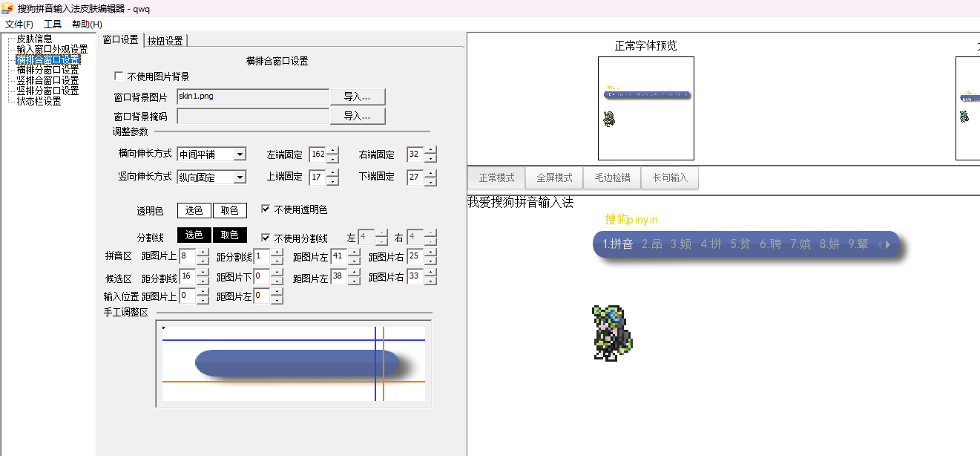
Task: Click the black 选色 button for 分割线
Action: (194, 235)
